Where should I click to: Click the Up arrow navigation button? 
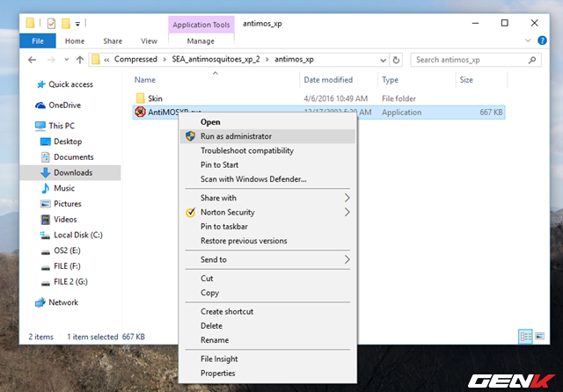point(80,60)
